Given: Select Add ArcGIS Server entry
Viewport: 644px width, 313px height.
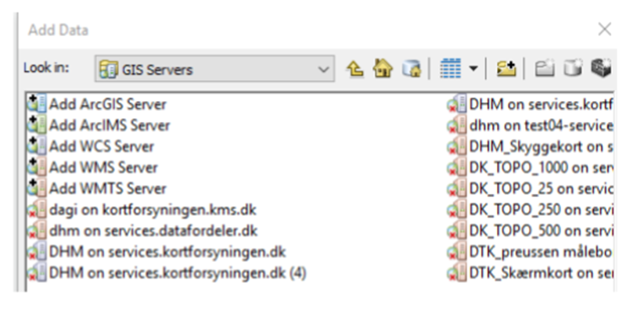Looking at the screenshot, I should tap(96, 104).
